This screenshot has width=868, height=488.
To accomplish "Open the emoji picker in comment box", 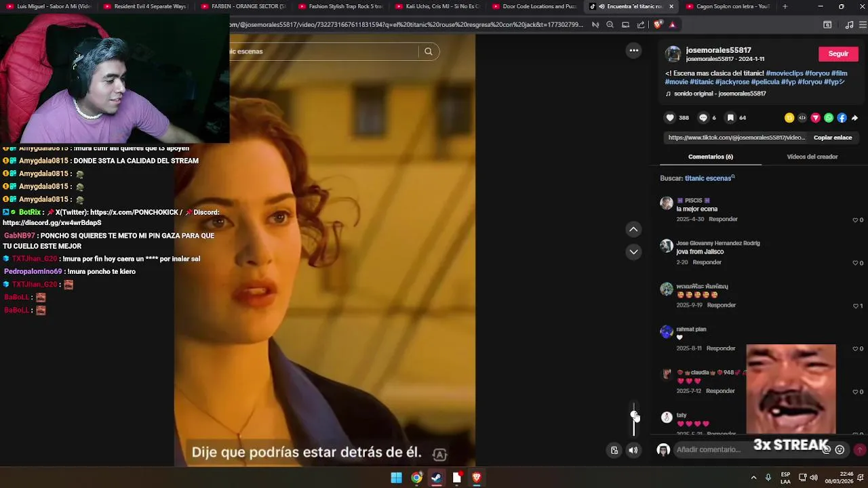I will pyautogui.click(x=840, y=449).
